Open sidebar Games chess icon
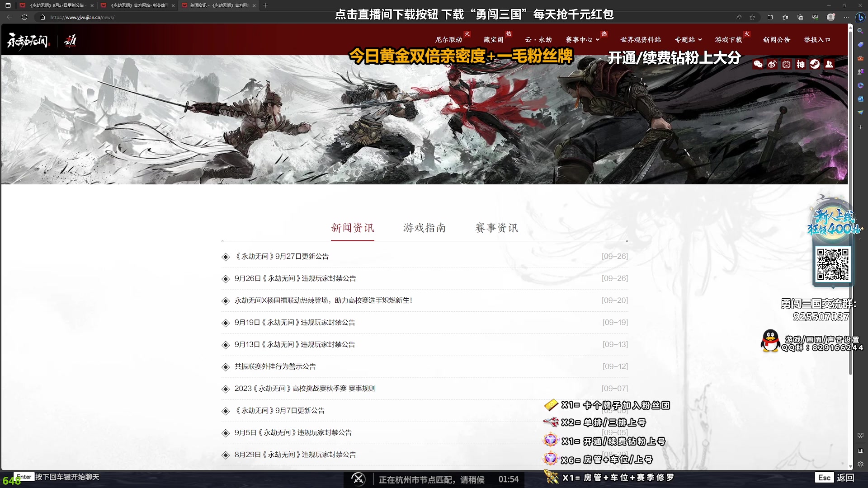Screen dimensions: 868x488 click(861, 71)
